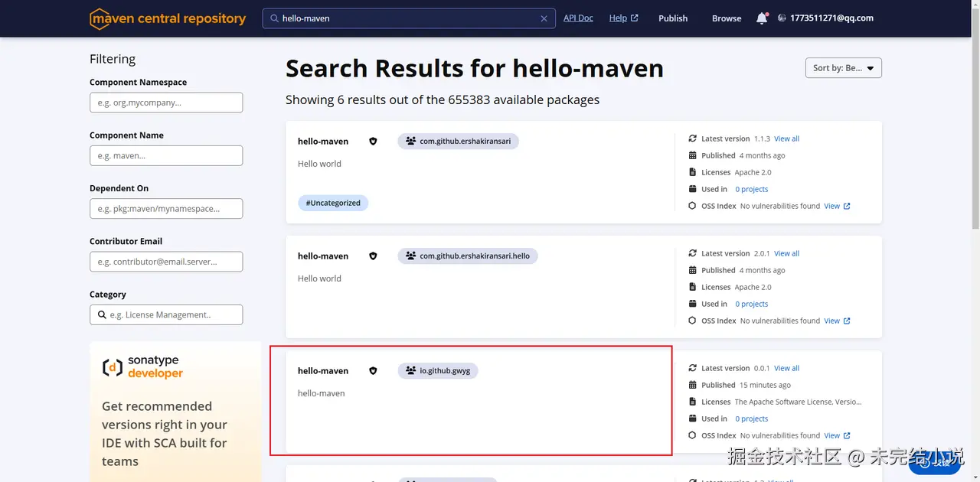Click the Maven Central Repository logo
Image resolution: width=980 pixels, height=482 pixels.
coord(168,18)
